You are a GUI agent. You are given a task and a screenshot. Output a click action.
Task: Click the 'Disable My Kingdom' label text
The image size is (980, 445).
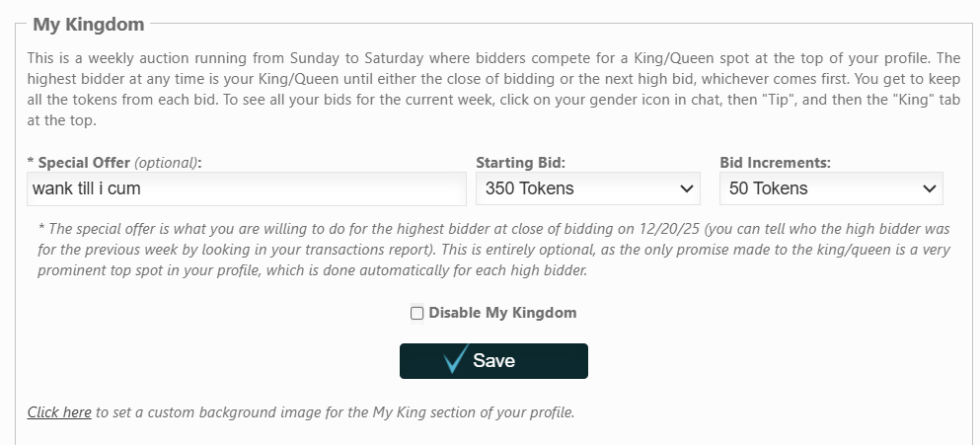pos(502,313)
